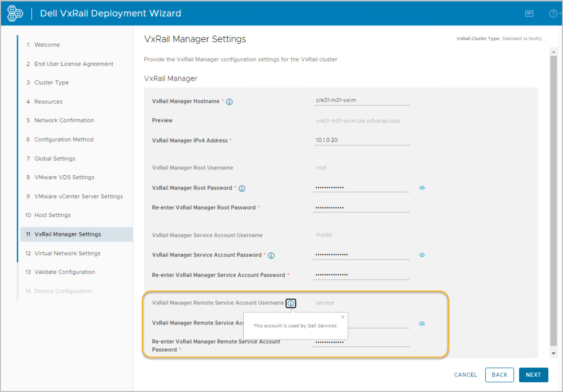Show info for VxRail Manager Hostname

coord(229,102)
